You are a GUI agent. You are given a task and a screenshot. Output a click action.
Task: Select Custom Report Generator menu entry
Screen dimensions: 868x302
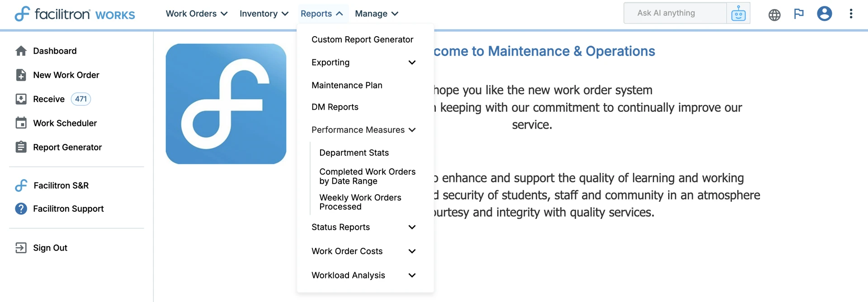[x=362, y=40]
